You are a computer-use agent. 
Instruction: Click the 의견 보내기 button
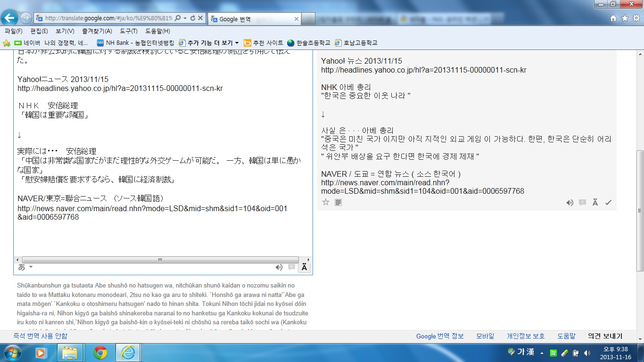605,336
